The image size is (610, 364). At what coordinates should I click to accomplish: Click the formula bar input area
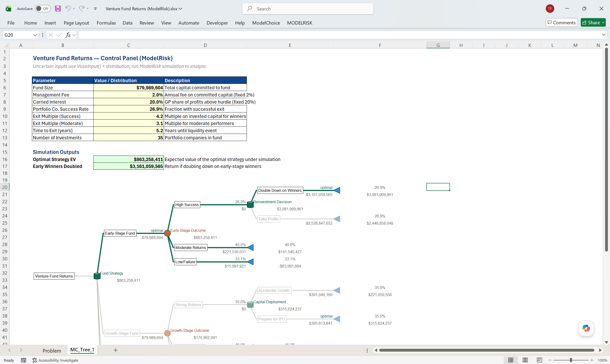(340, 35)
